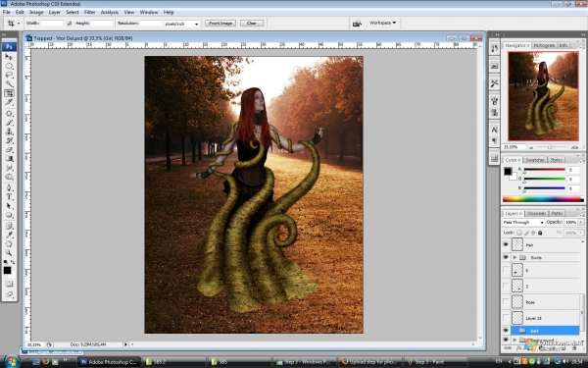Hide the Hair layer
This screenshot has width=588, height=368.
click(506, 244)
